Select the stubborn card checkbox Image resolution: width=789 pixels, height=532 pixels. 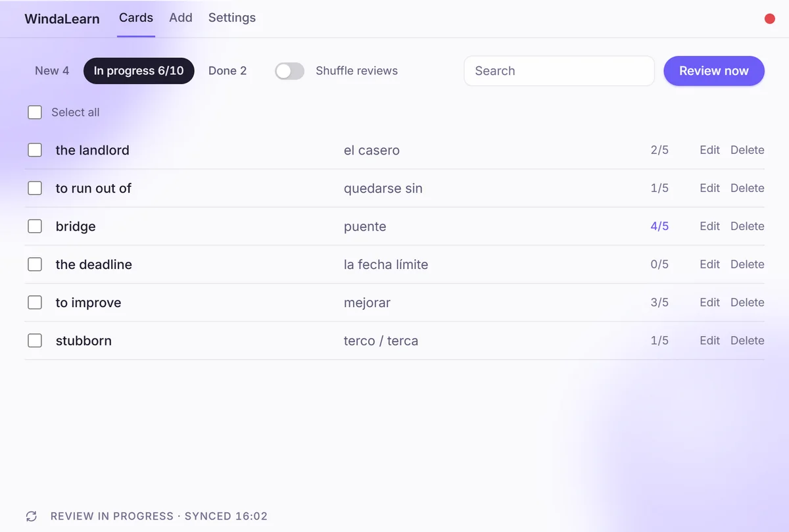pyautogui.click(x=35, y=341)
